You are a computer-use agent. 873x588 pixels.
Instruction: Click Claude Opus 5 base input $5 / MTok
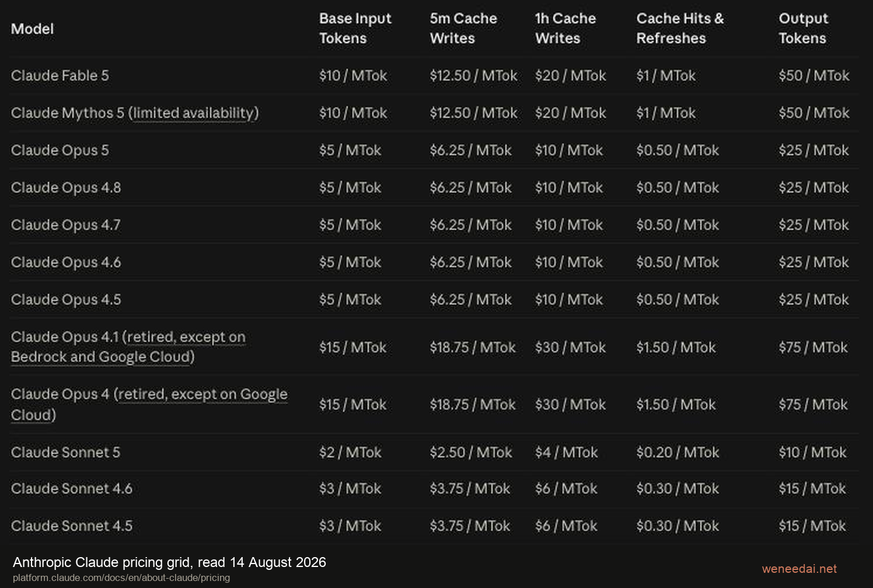350,150
